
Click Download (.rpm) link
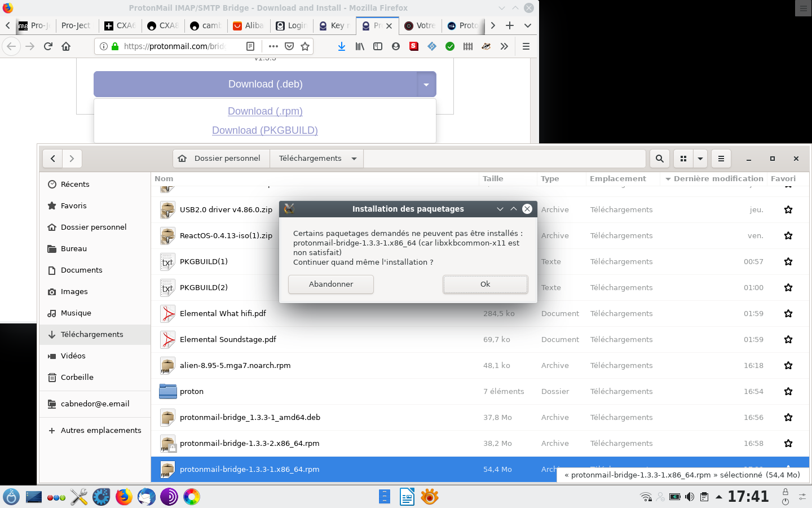[265, 111]
